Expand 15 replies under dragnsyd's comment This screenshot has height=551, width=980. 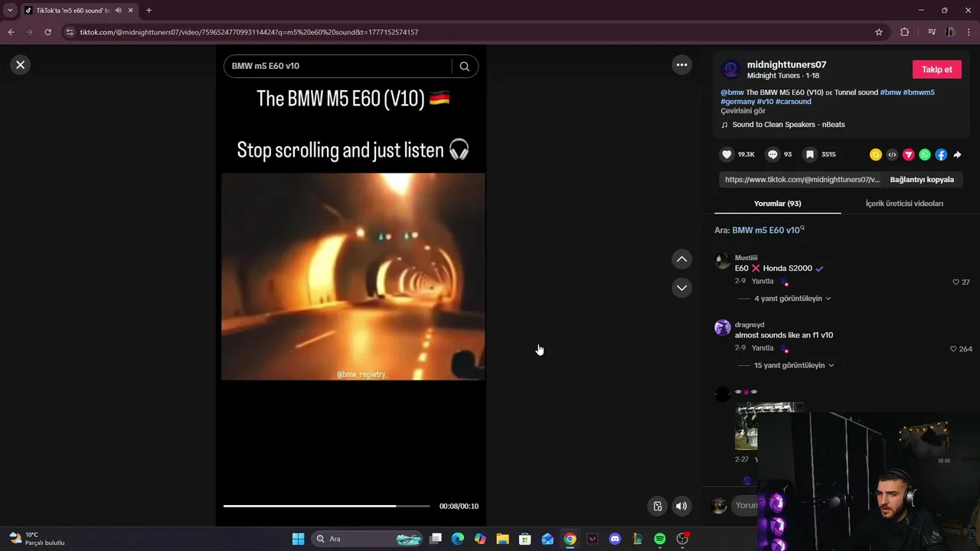coord(794,365)
